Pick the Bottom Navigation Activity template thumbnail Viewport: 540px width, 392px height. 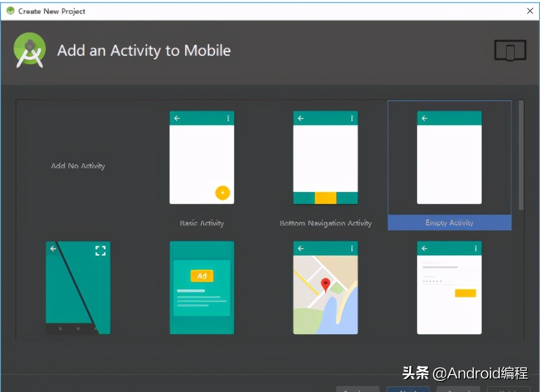pyautogui.click(x=325, y=157)
